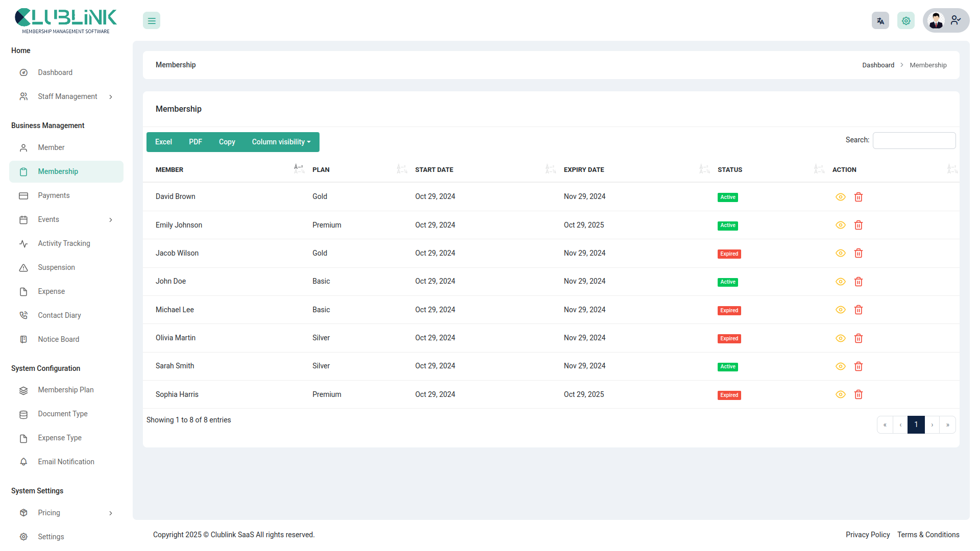The width and height of the screenshot is (980, 551).
Task: Show Olivia Martin's details using the eye icon
Action: coord(841,338)
